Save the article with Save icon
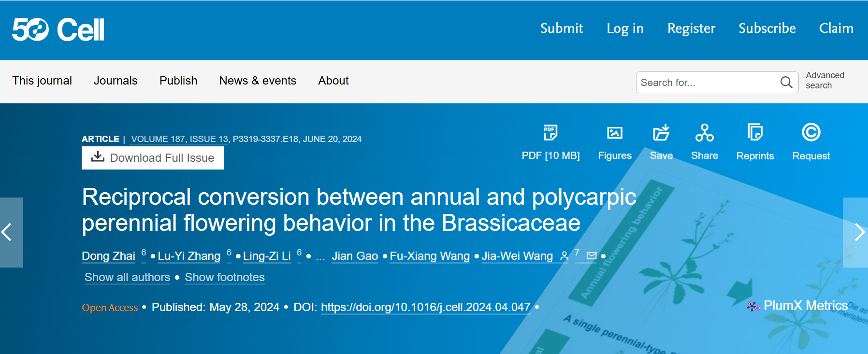 (661, 132)
